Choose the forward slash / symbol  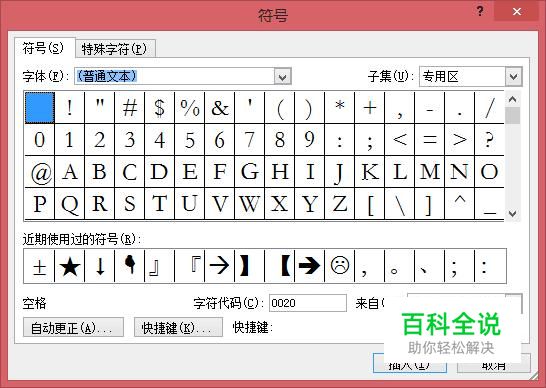489,108
